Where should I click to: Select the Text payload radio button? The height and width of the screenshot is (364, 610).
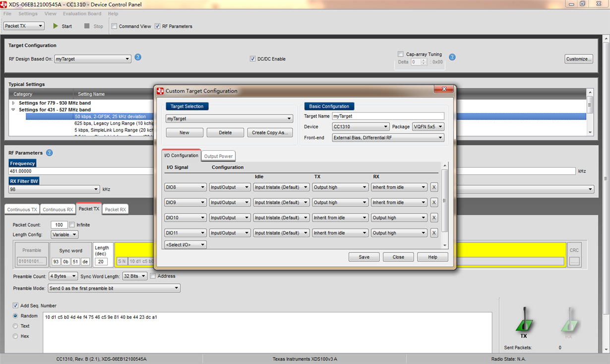coord(15,326)
